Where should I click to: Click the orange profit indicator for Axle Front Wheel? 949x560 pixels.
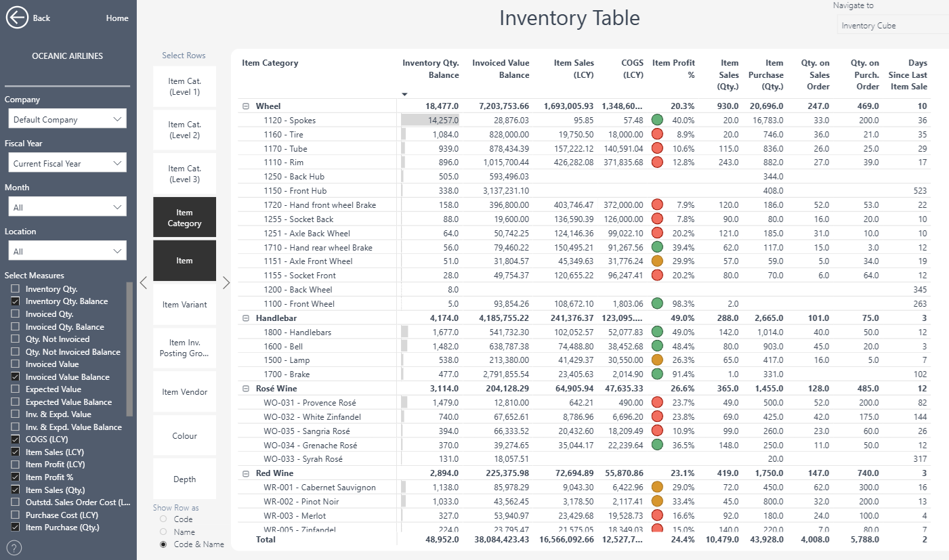pyautogui.click(x=657, y=261)
